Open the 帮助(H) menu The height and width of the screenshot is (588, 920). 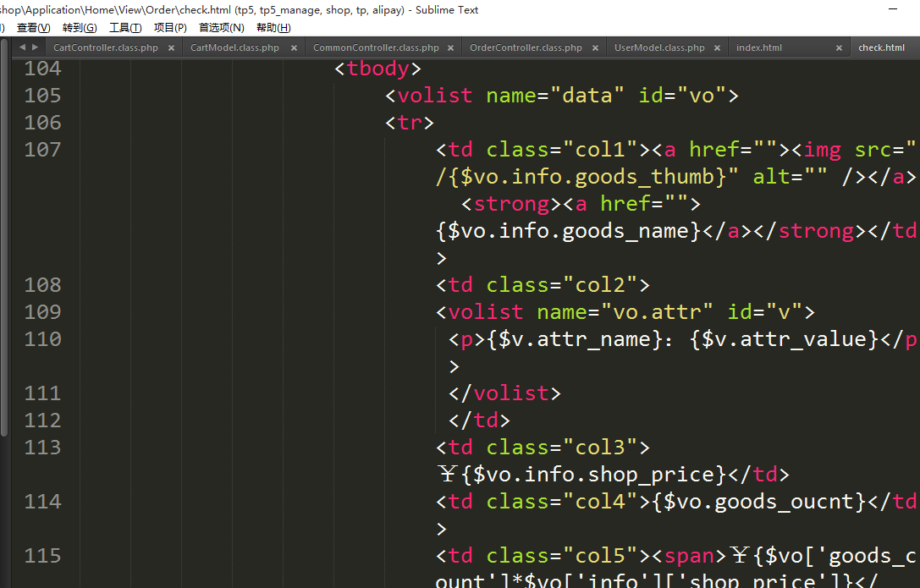pyautogui.click(x=273, y=28)
